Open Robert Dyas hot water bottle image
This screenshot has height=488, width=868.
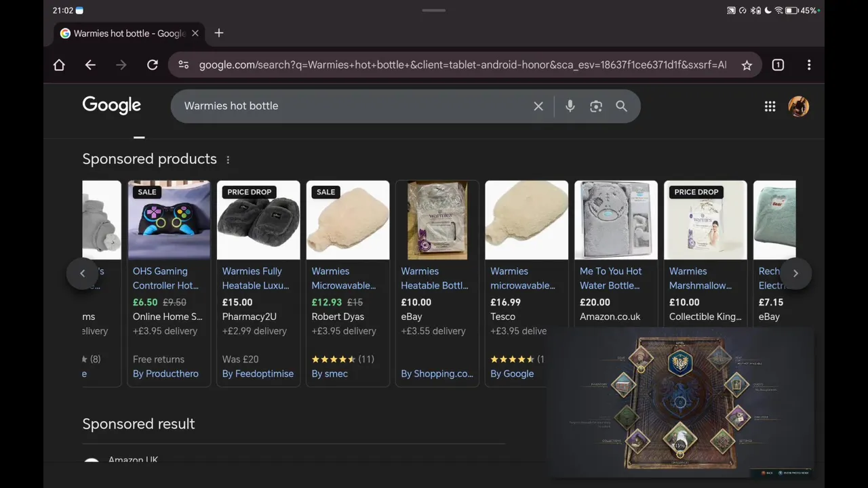348,220
